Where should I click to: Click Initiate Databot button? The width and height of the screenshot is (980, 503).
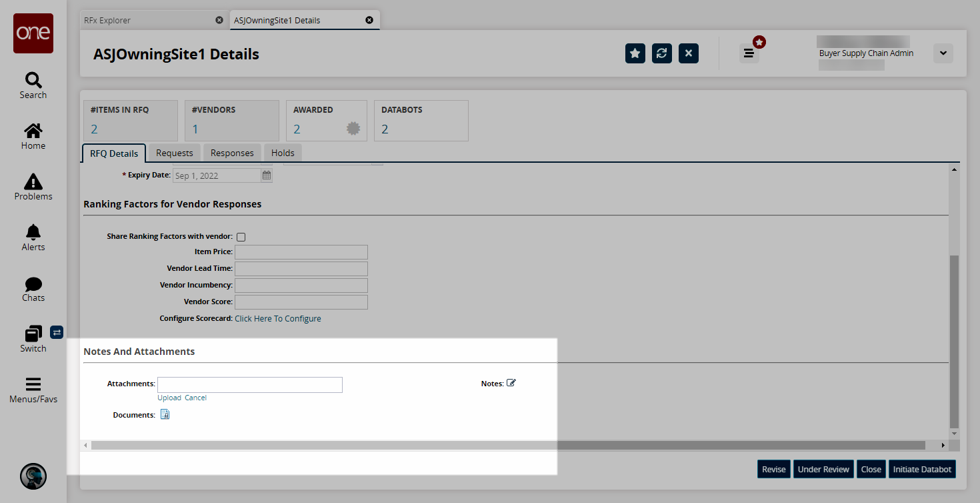click(x=922, y=469)
